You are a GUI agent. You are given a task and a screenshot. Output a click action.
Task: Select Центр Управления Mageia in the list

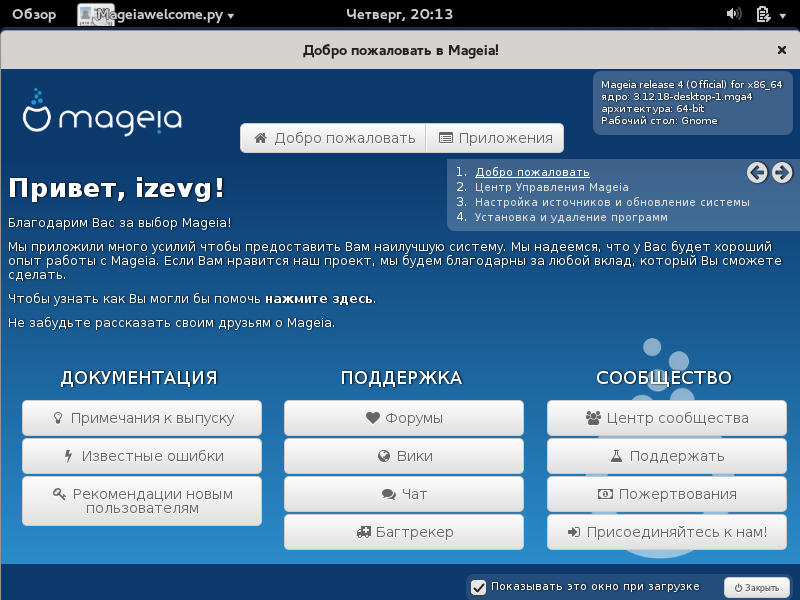click(552, 187)
